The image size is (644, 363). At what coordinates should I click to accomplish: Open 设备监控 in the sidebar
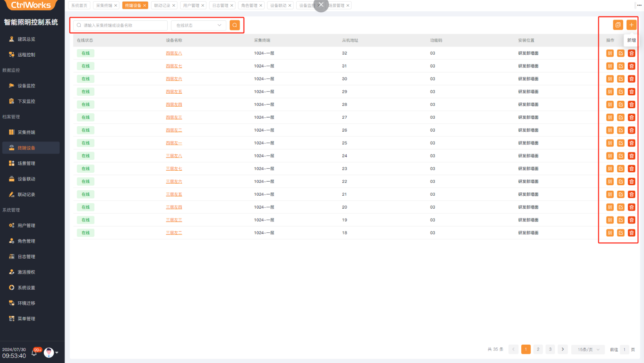coord(26,86)
